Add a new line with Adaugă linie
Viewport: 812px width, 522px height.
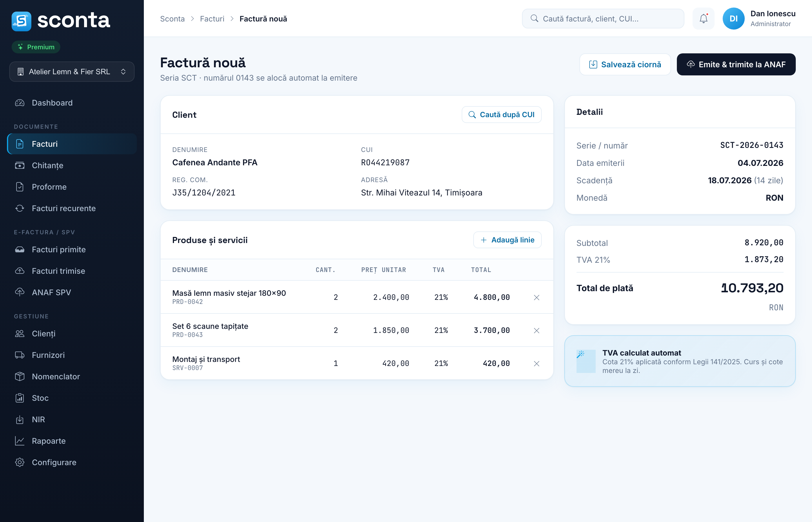point(507,240)
